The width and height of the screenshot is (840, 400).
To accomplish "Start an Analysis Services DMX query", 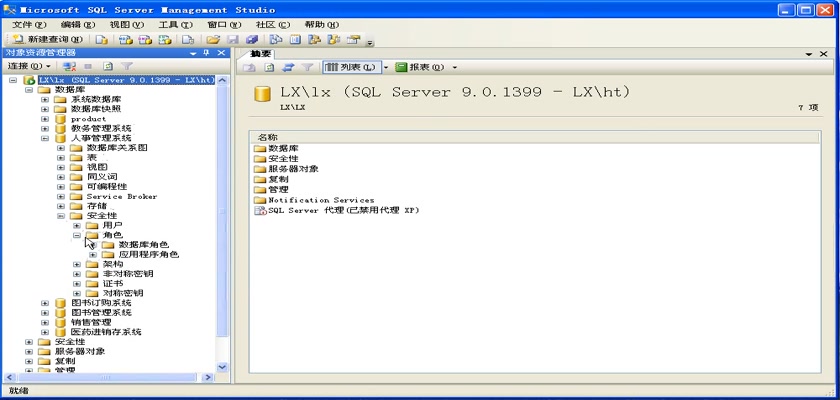I will point(146,40).
